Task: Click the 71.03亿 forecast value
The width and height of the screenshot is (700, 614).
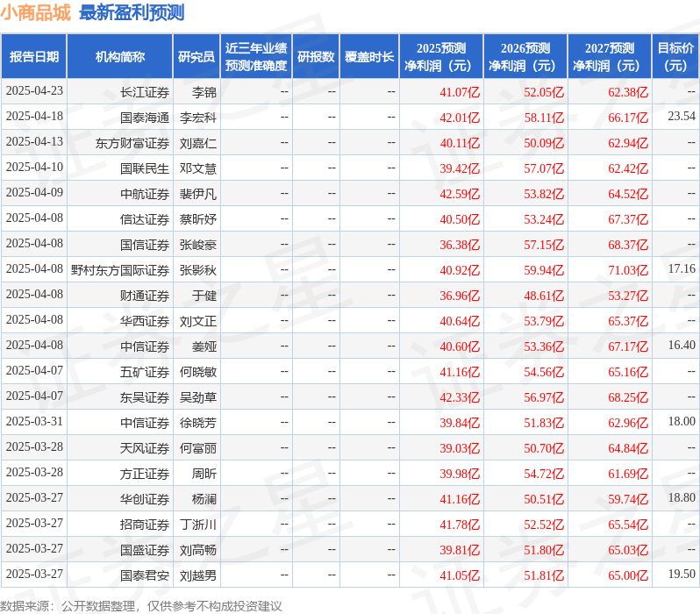Action: [x=628, y=271]
